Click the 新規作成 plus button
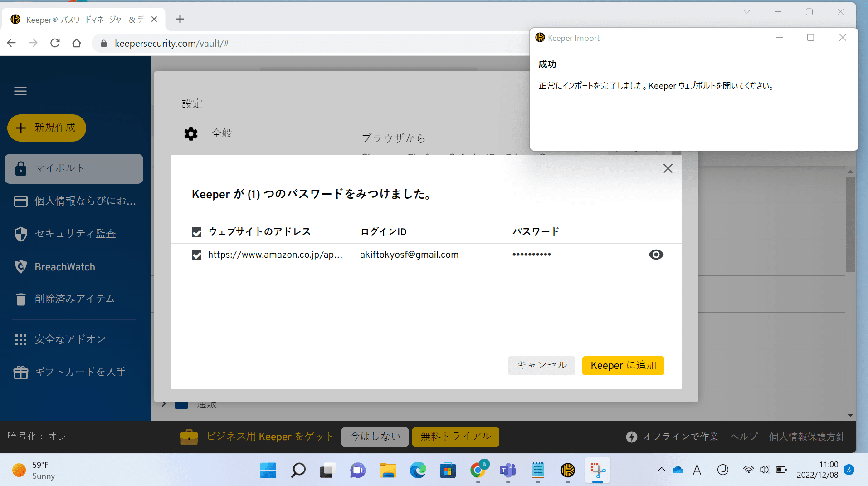 point(47,128)
